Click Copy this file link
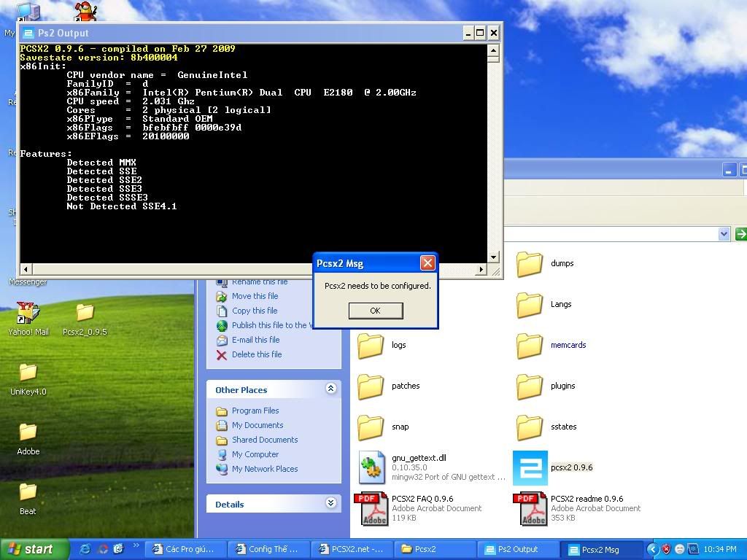747x560 pixels. point(255,311)
